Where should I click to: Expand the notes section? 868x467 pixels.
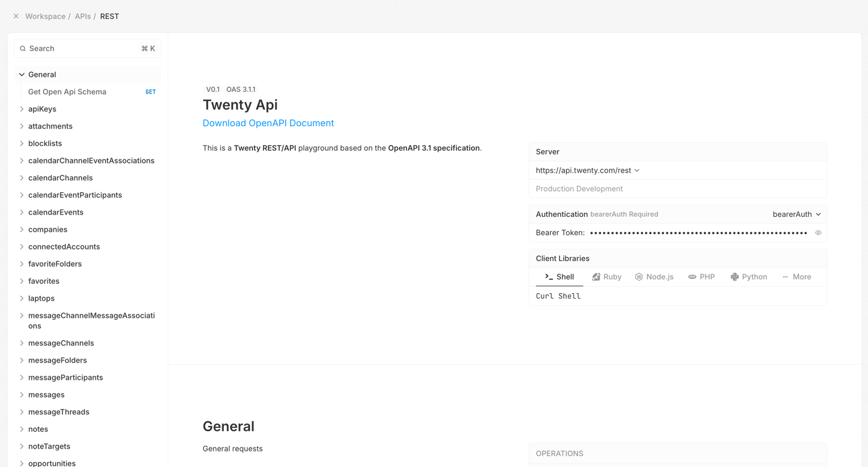coord(22,429)
